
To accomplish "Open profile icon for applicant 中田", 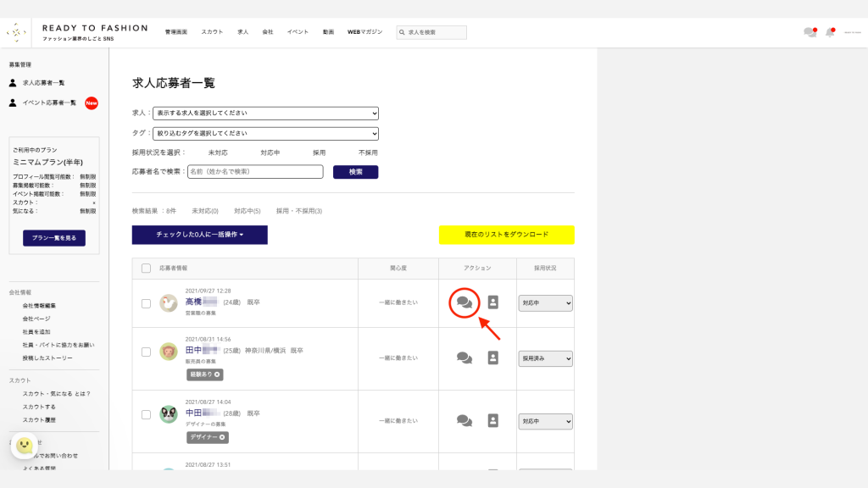I will click(492, 420).
